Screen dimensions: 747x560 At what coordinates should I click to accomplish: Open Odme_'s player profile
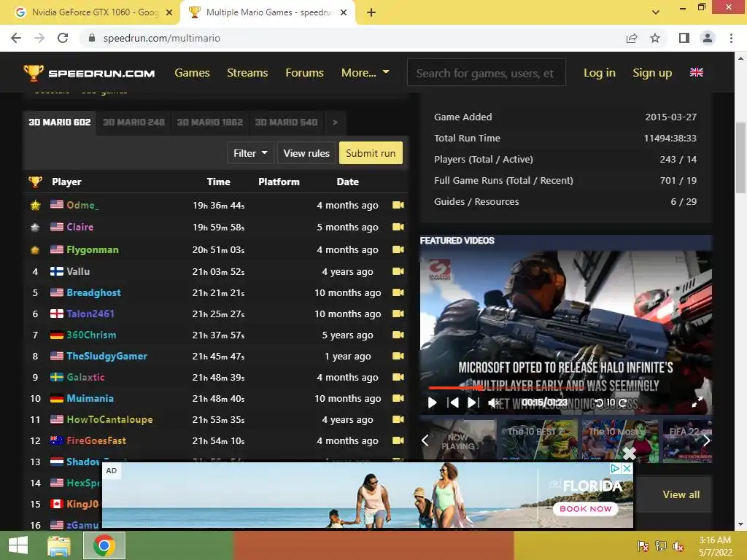pos(82,205)
